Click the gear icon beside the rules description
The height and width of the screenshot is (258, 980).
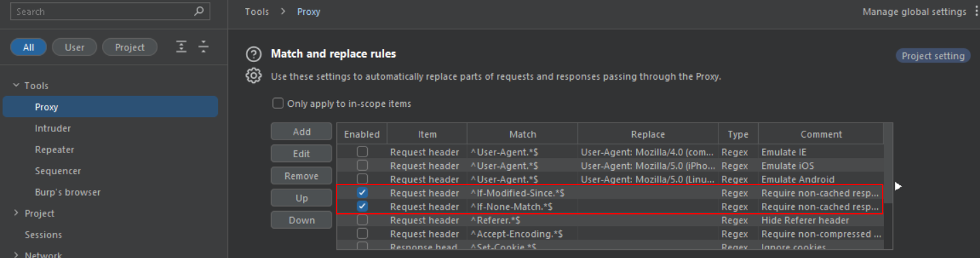coord(253,76)
